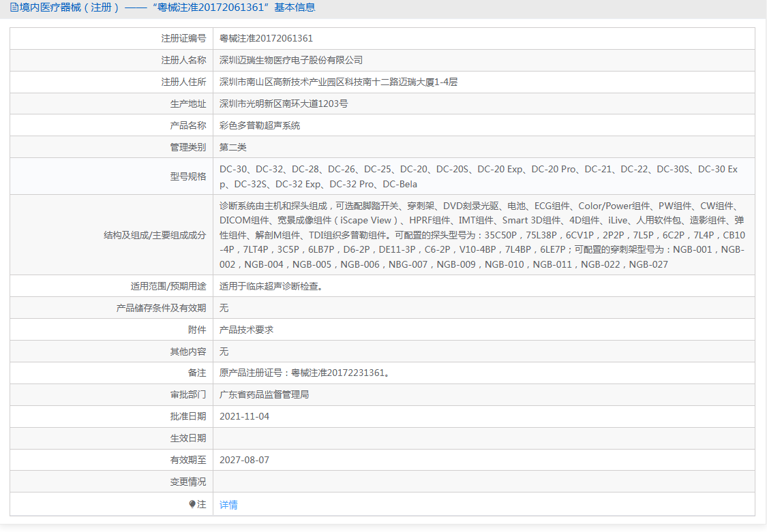Click the 备注 label

pos(197,373)
